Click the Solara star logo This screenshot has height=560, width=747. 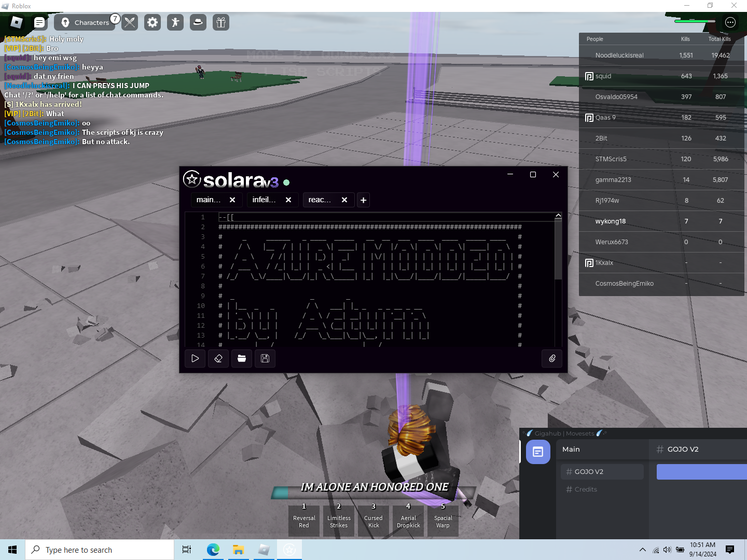[192, 179]
